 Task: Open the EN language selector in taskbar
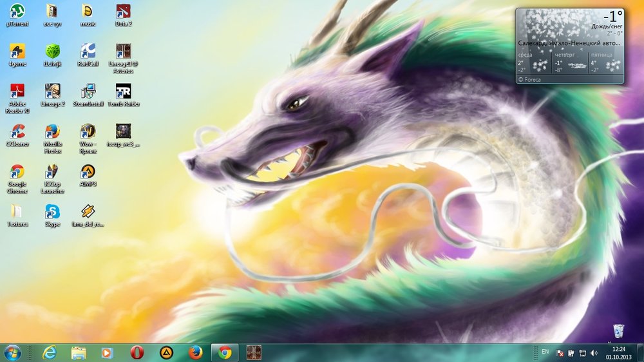545,352
